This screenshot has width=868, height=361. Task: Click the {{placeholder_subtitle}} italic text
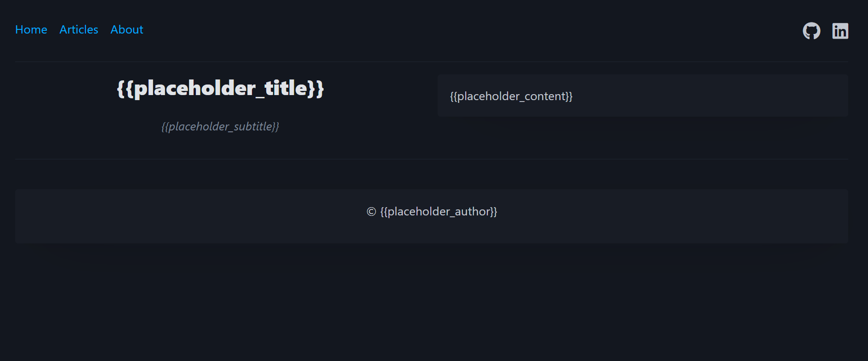pos(220,126)
